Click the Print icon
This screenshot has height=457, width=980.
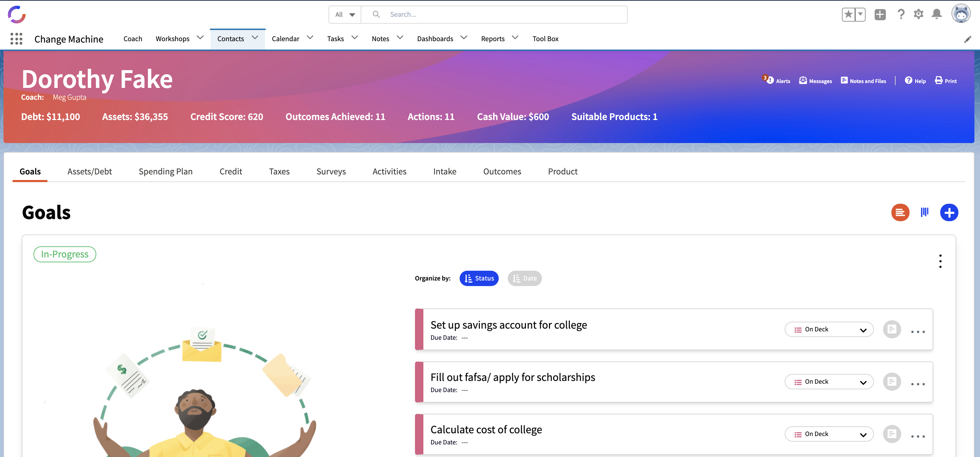point(946,81)
